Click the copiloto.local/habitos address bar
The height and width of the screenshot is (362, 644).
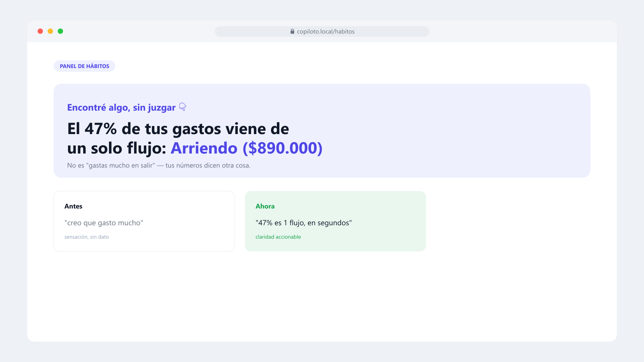[x=322, y=32]
